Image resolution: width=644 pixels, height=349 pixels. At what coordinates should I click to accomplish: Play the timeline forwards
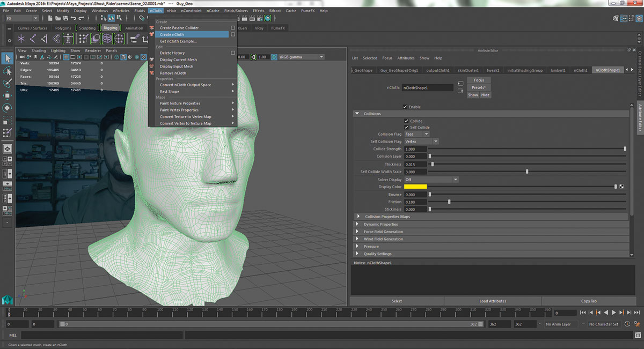[x=614, y=313]
